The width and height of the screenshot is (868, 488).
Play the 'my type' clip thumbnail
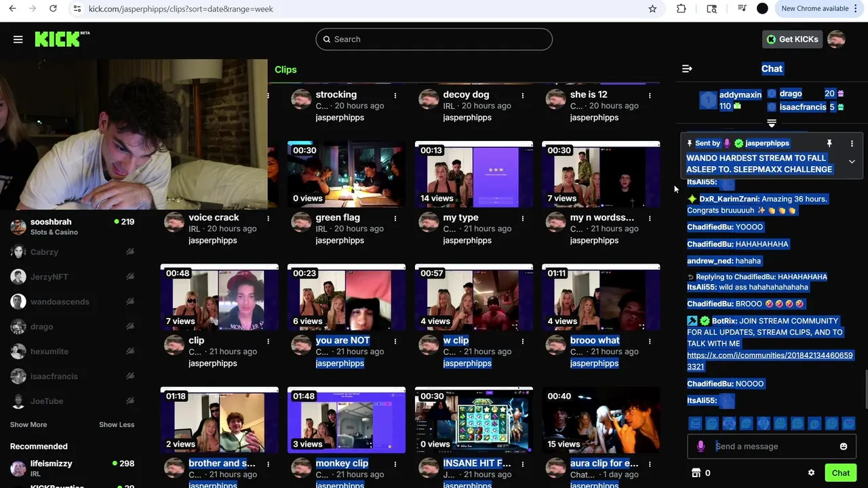pos(474,174)
